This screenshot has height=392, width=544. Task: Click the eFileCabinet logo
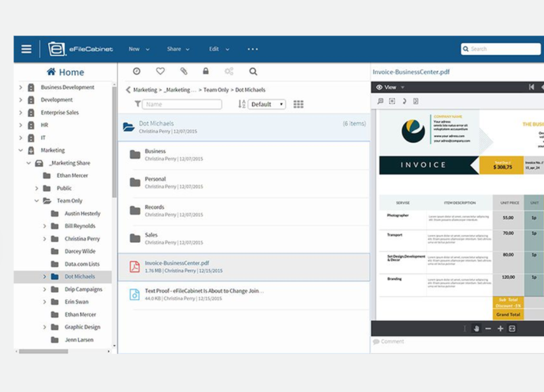point(81,49)
